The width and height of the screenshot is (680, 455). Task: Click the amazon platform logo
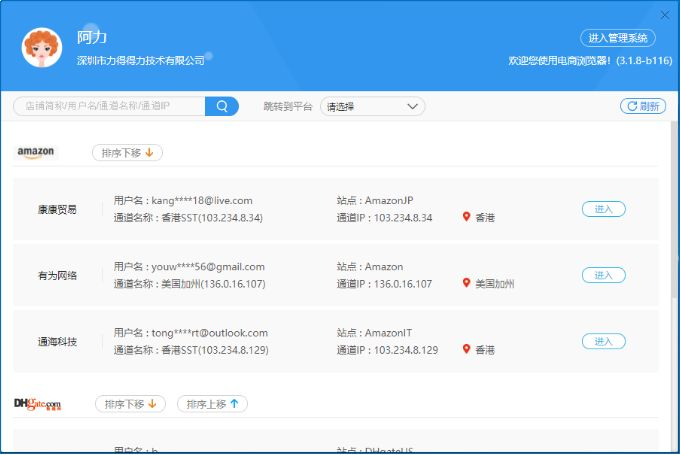click(x=36, y=152)
